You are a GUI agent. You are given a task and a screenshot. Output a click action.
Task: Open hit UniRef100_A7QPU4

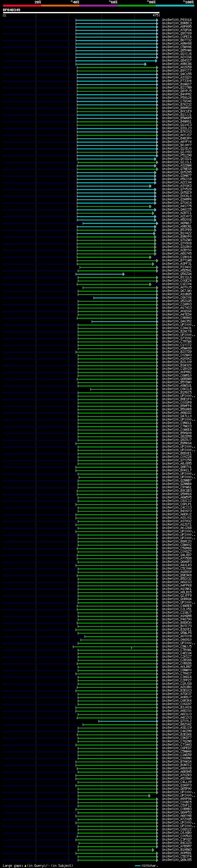pyautogui.click(x=176, y=30)
